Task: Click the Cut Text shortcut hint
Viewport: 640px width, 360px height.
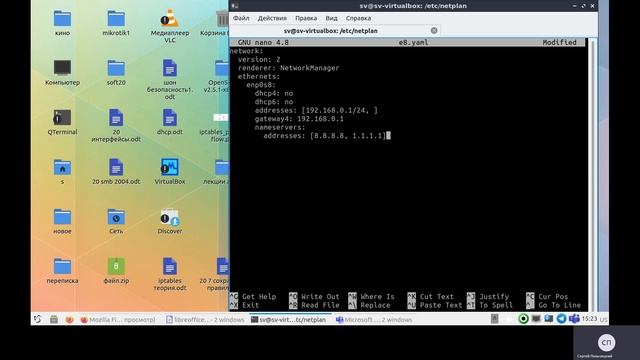Action: point(431,297)
